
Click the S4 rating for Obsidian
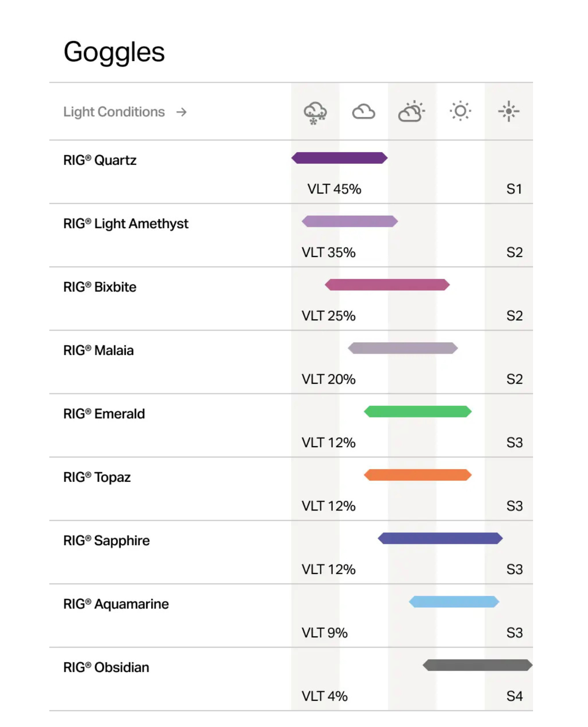coord(514,696)
